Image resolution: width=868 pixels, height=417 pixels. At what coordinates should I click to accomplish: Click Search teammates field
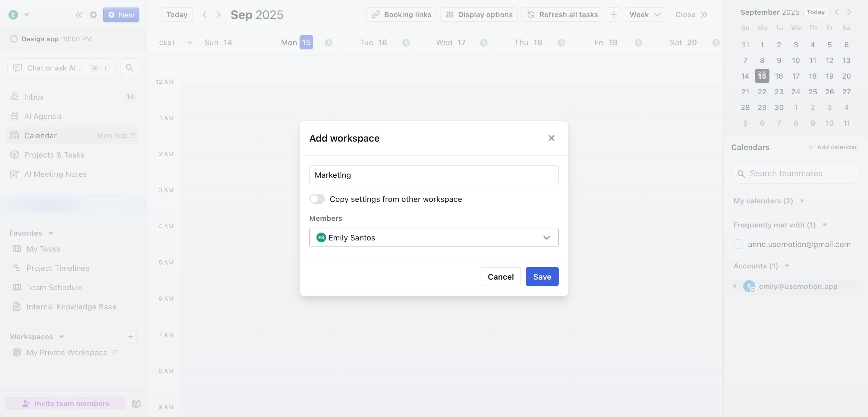[796, 174]
